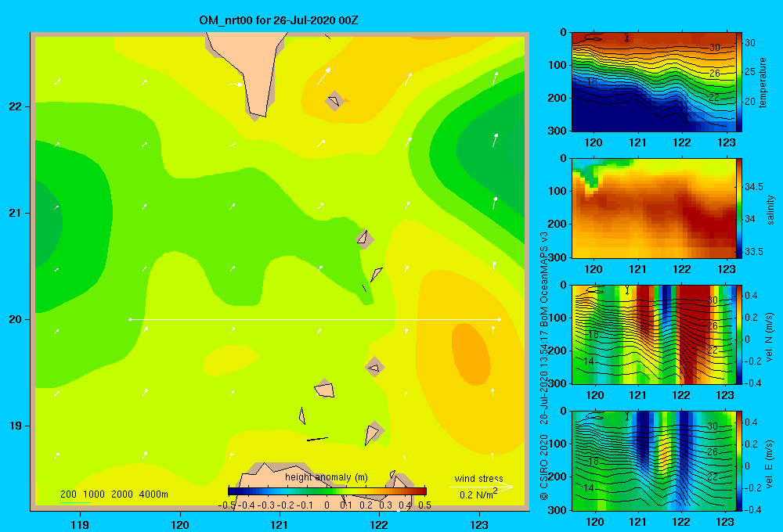Click the height anomaly color bar
783x532 pixels.
327,491
